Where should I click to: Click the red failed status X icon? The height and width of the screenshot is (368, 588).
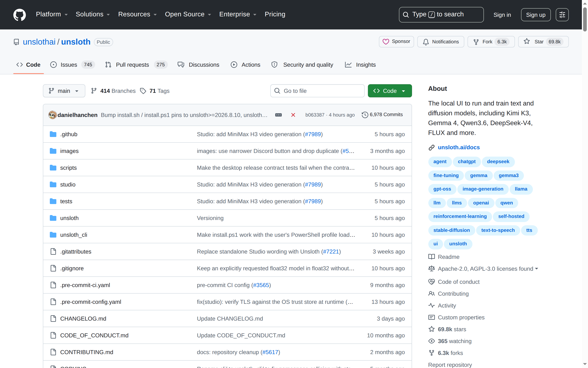point(293,115)
